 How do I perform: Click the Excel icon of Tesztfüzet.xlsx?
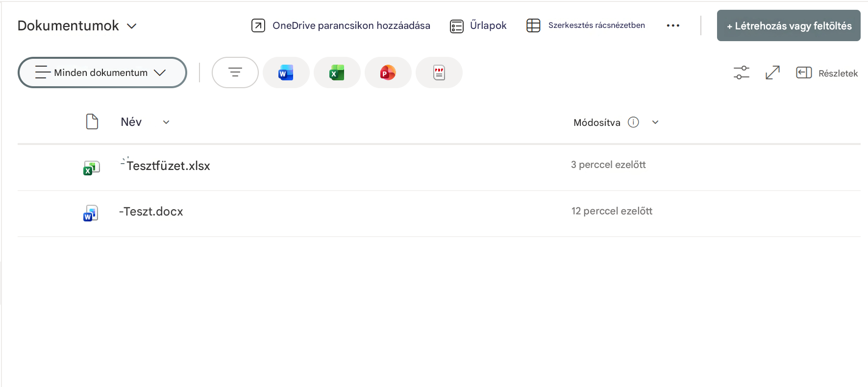point(92,168)
